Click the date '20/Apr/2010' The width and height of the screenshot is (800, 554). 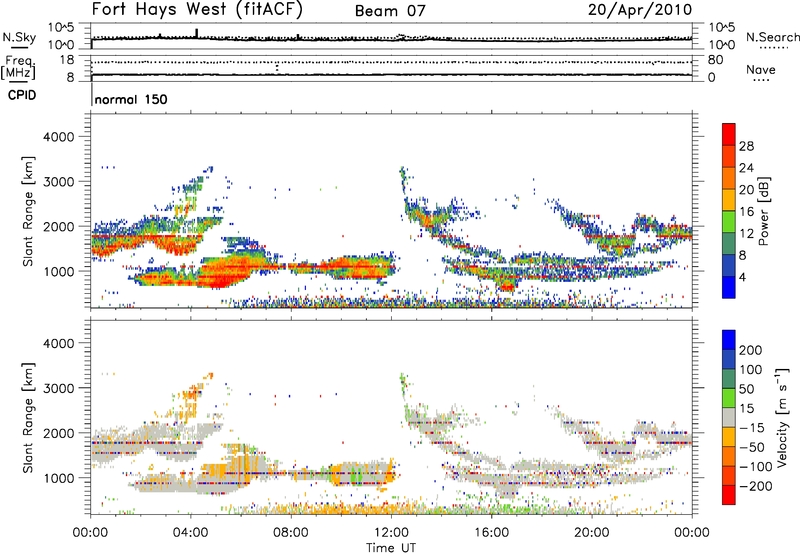pos(640,10)
